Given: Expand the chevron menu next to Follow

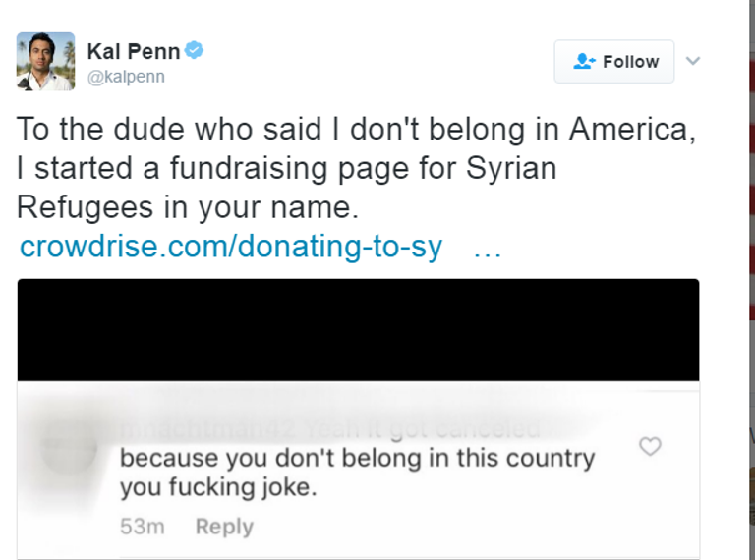Looking at the screenshot, I should (693, 61).
